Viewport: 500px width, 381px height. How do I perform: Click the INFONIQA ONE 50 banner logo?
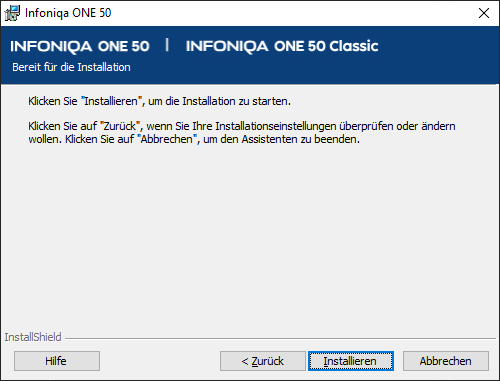coord(80,46)
